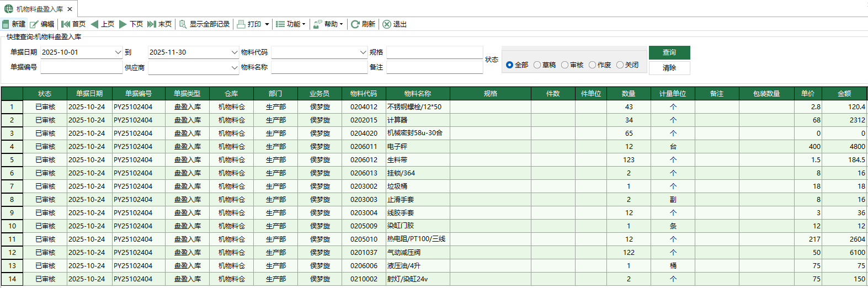868x288 pixels.
Task: Click the amount 6100 cell
Action: pos(844,253)
